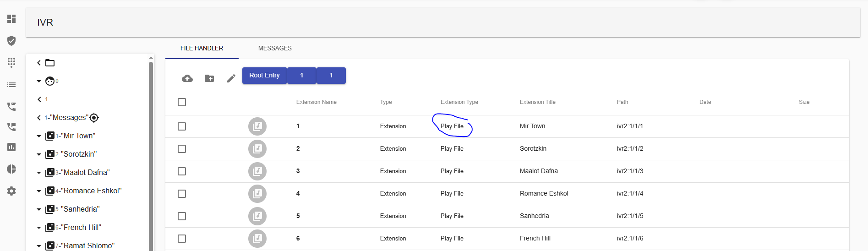Check the box for the Sorotzkin row
This screenshot has width=868, height=251.
[x=182, y=149]
